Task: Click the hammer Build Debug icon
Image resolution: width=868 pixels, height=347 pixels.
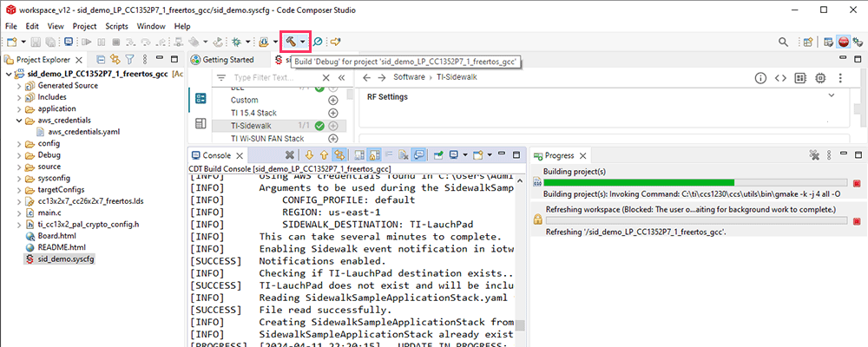Action: click(291, 42)
